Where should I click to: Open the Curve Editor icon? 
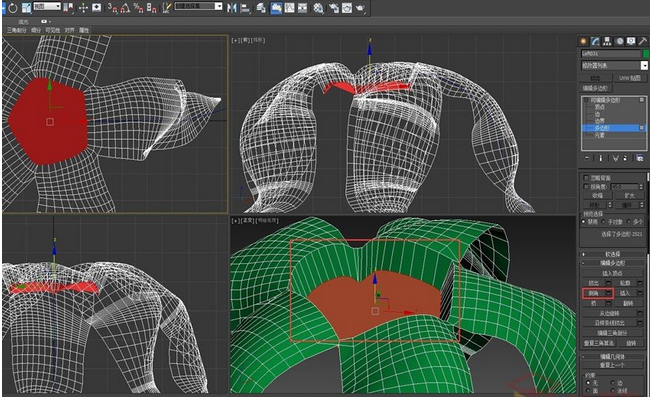289,7
